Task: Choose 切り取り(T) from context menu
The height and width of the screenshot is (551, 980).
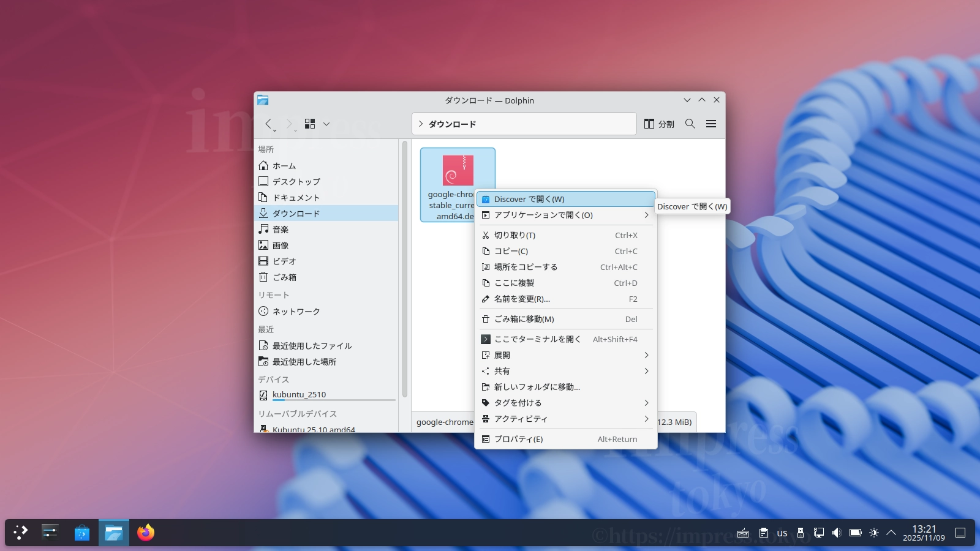Action: (x=565, y=235)
